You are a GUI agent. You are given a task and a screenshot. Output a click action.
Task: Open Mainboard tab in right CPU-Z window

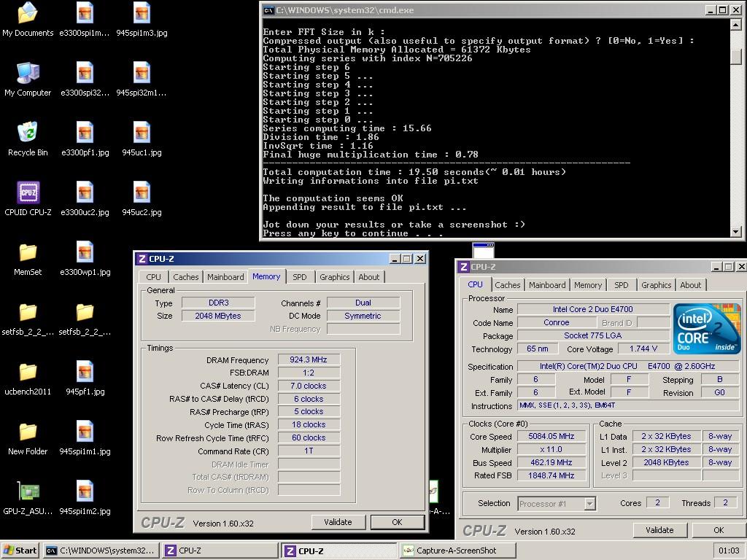tap(547, 285)
